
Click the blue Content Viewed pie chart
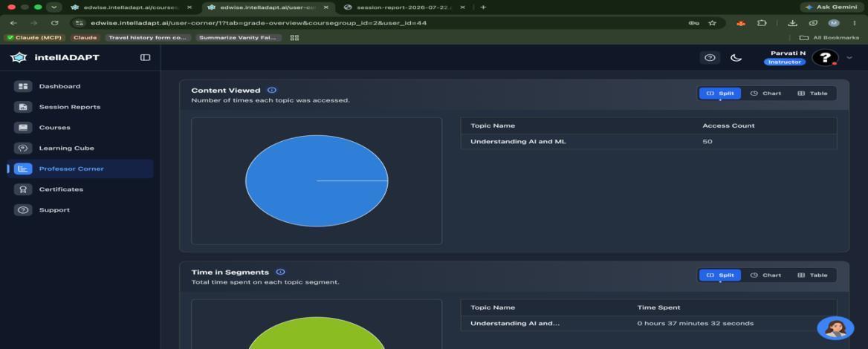coord(317,181)
